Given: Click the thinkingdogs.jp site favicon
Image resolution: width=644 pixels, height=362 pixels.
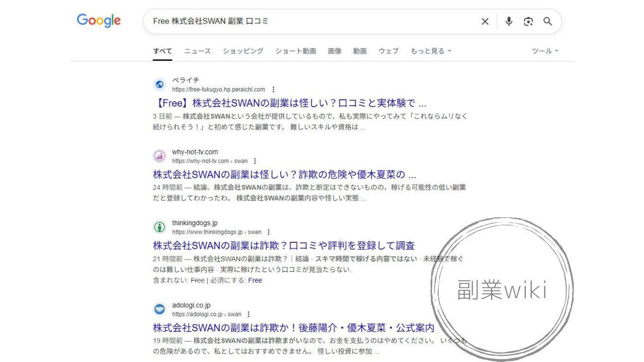Looking at the screenshot, I should coord(159,227).
